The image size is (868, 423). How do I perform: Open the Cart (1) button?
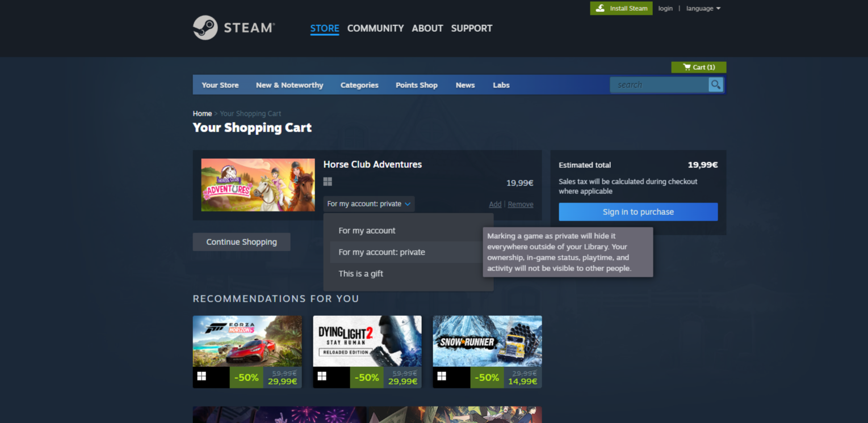(698, 67)
